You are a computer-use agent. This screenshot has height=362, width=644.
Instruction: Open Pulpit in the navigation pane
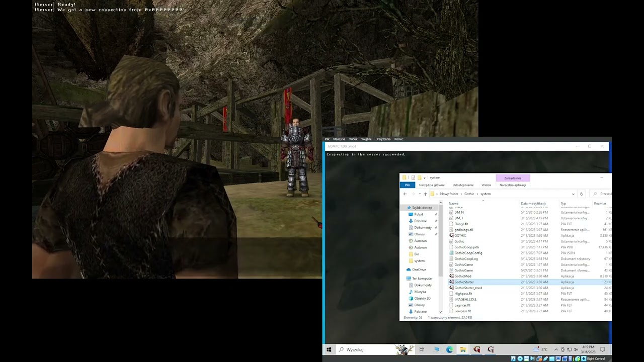pyautogui.click(x=419, y=214)
